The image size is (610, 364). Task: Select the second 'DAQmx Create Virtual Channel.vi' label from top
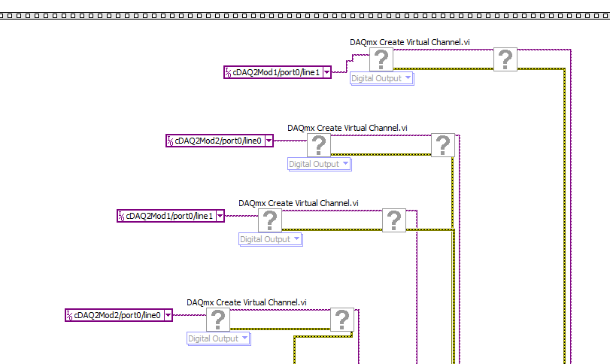coord(347,128)
